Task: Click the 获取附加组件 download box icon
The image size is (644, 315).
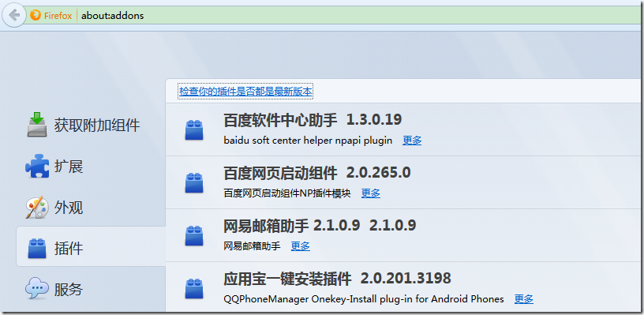Action: click(37, 125)
